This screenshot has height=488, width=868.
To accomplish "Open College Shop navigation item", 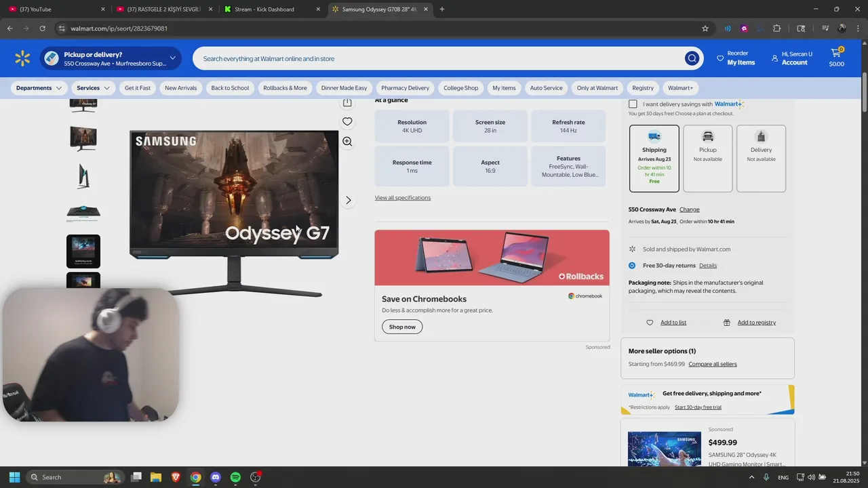I will click(x=460, y=88).
